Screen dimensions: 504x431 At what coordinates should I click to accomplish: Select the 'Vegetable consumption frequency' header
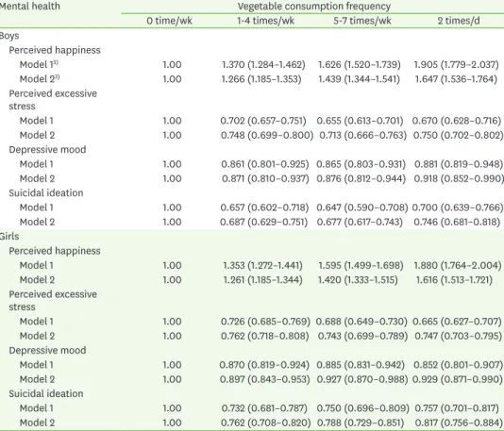click(x=314, y=6)
